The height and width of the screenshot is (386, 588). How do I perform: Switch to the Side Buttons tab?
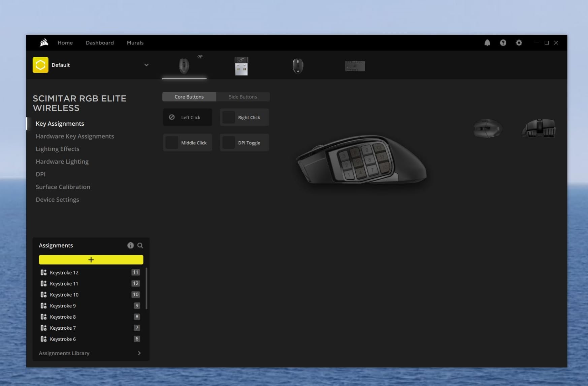(x=243, y=97)
